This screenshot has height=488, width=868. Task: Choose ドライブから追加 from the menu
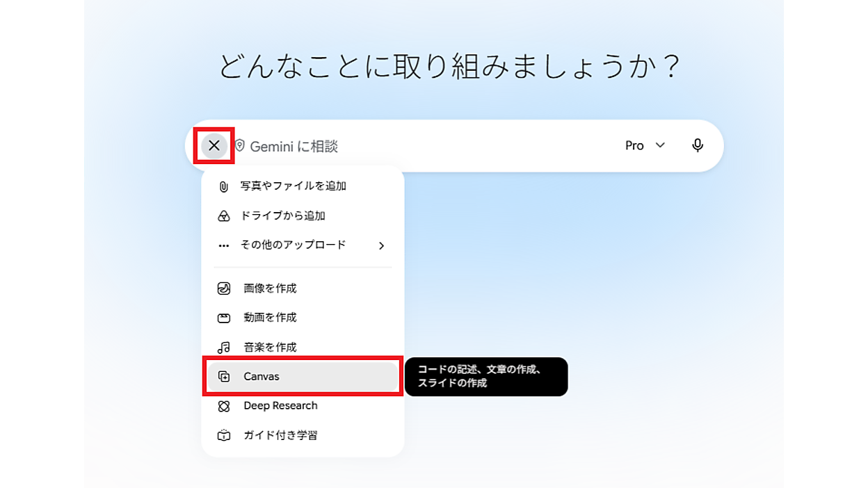303,216
